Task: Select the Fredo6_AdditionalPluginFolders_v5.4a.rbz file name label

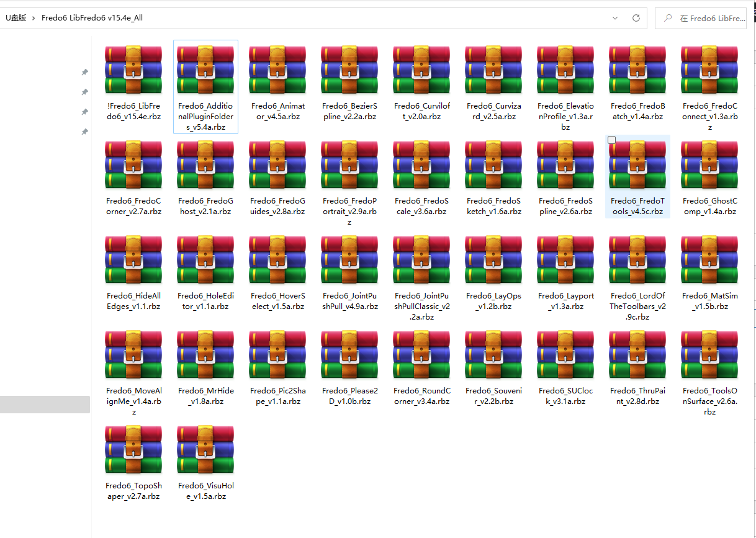Action: (x=205, y=117)
